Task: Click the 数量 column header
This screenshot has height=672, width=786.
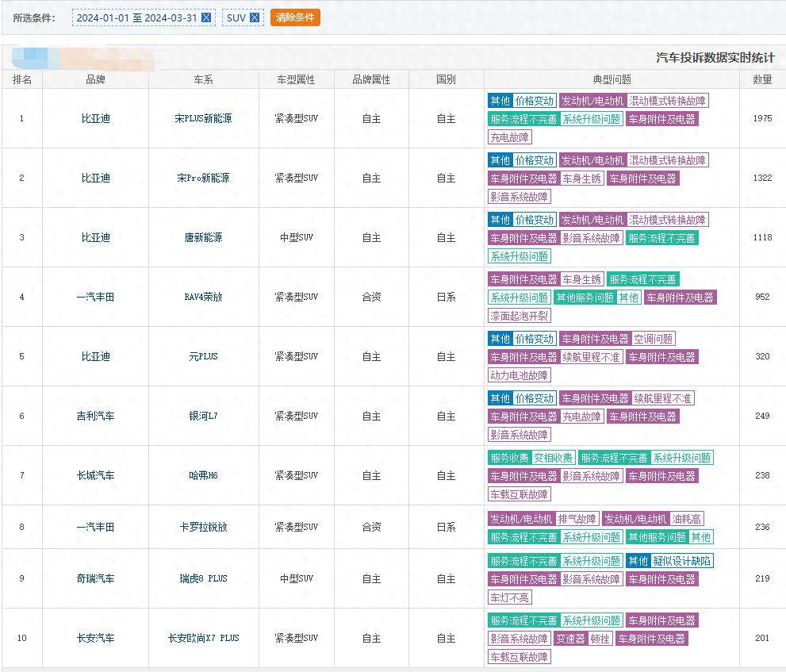Action: (x=762, y=79)
